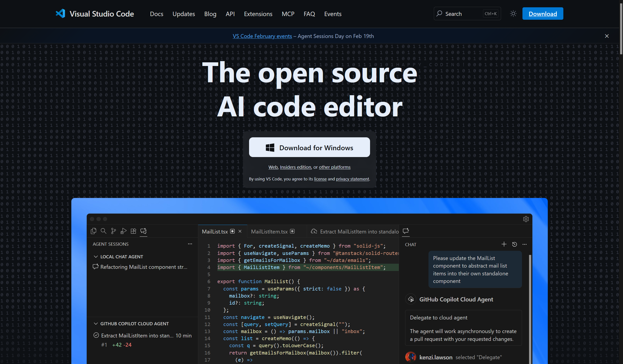Viewport: 623px width, 364px height.
Task: Click the cloud icon on Extract MailListItem tab
Action: coord(314,231)
